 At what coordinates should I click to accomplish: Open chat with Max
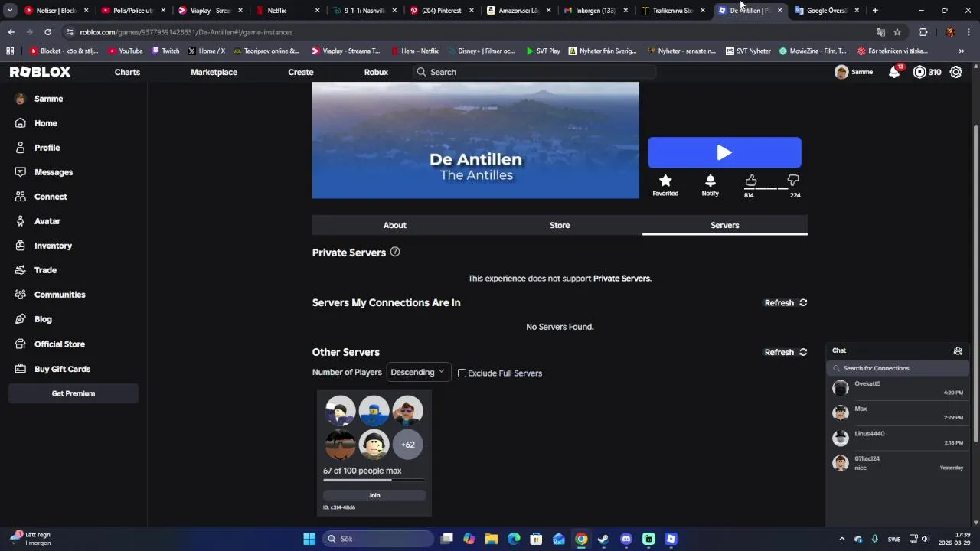pos(897,412)
